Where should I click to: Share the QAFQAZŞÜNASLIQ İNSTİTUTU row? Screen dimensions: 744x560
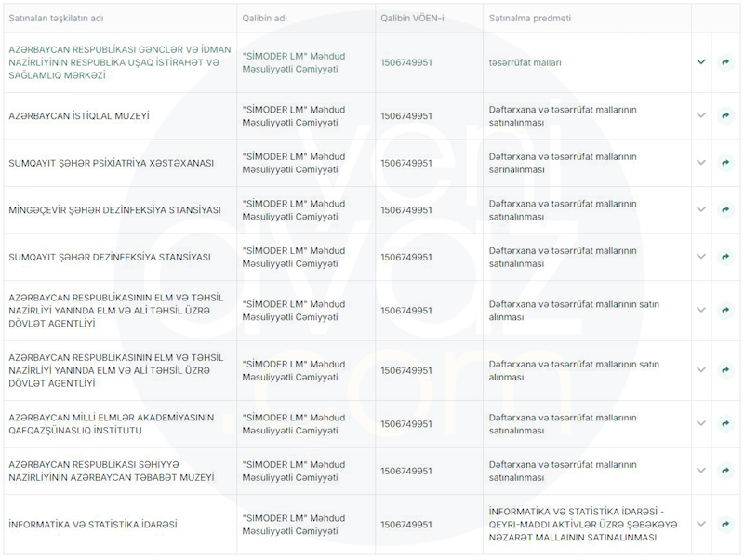pyautogui.click(x=725, y=423)
